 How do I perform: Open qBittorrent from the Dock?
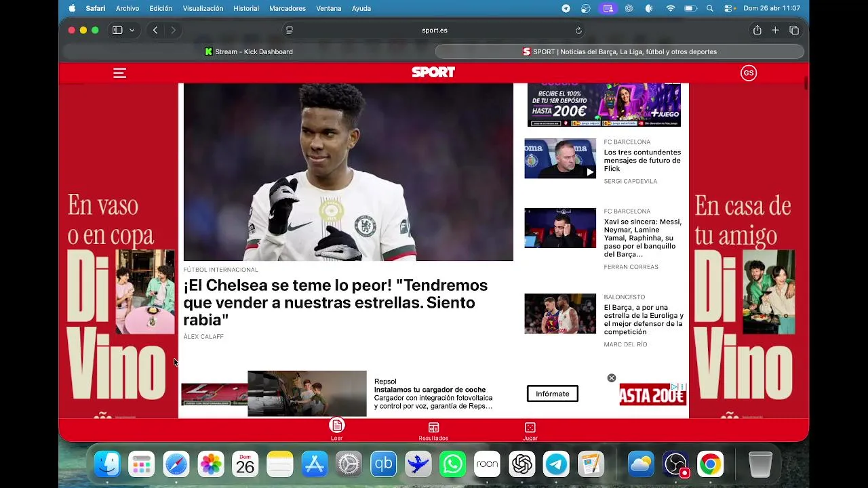coord(383,464)
